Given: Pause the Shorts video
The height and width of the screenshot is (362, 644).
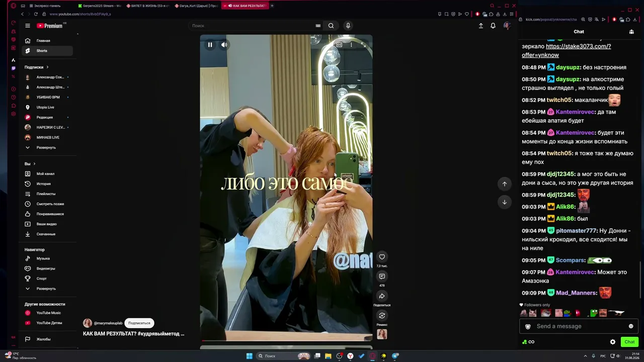Looking at the screenshot, I should 210,45.
